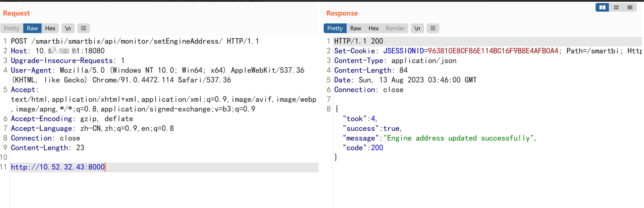
Task: Select the Response Render tab
Action: (x=395, y=28)
